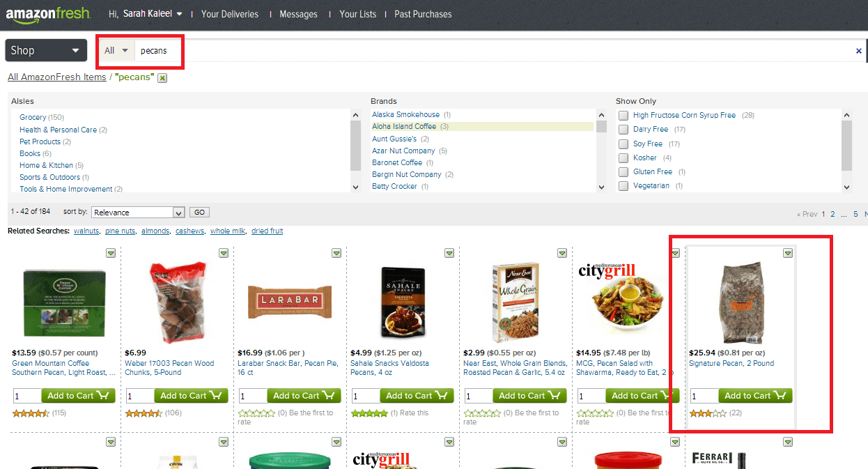Open the Larabar product image

pos(290,302)
